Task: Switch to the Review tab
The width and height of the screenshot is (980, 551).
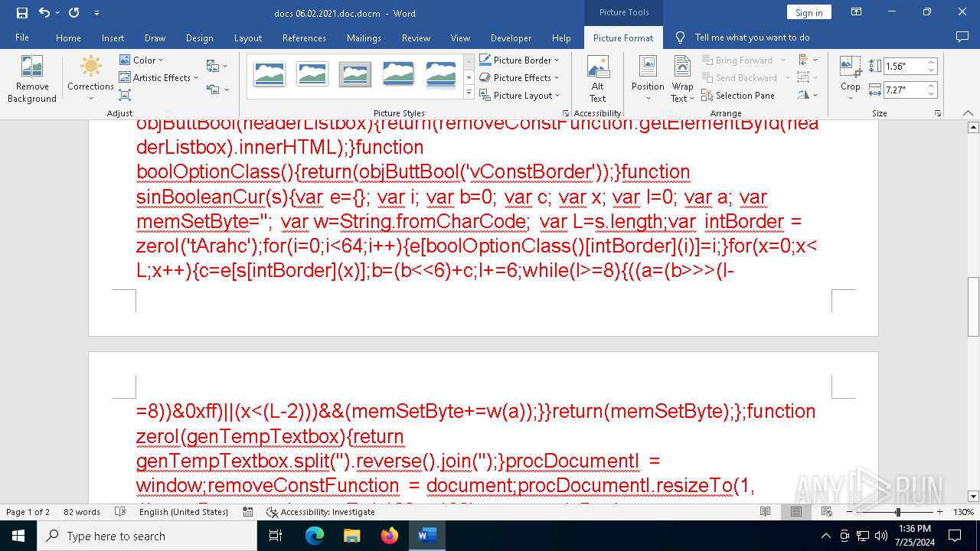Action: point(416,37)
